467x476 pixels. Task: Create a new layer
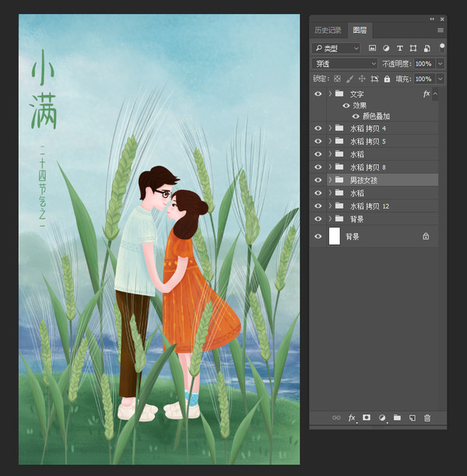pos(412,418)
